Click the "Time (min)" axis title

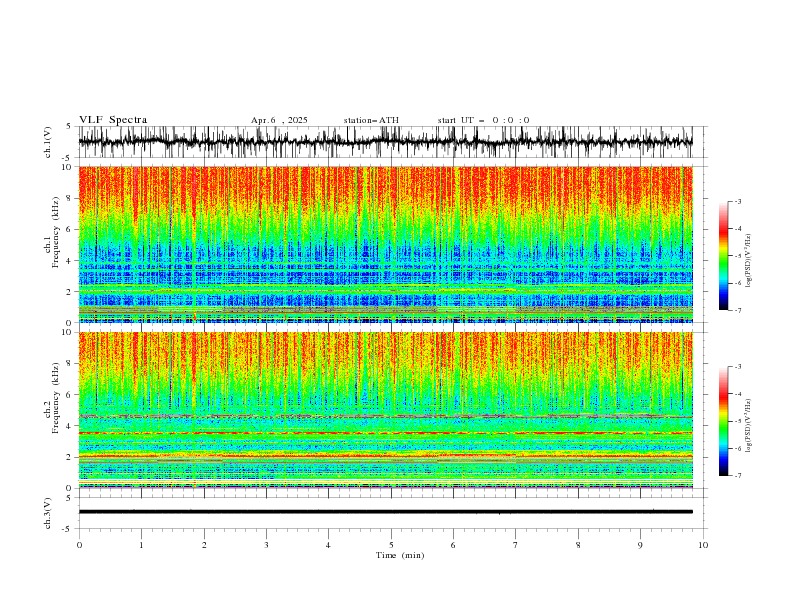[x=400, y=555]
